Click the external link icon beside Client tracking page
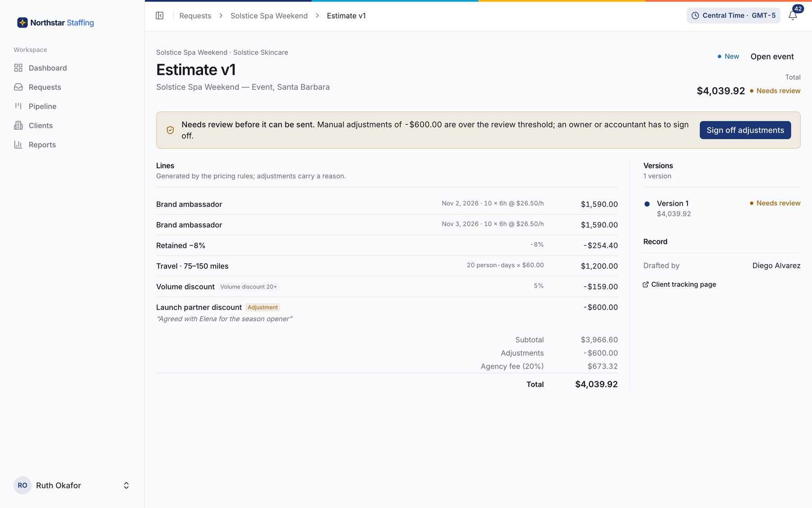Image resolution: width=812 pixels, height=508 pixels. pos(646,284)
